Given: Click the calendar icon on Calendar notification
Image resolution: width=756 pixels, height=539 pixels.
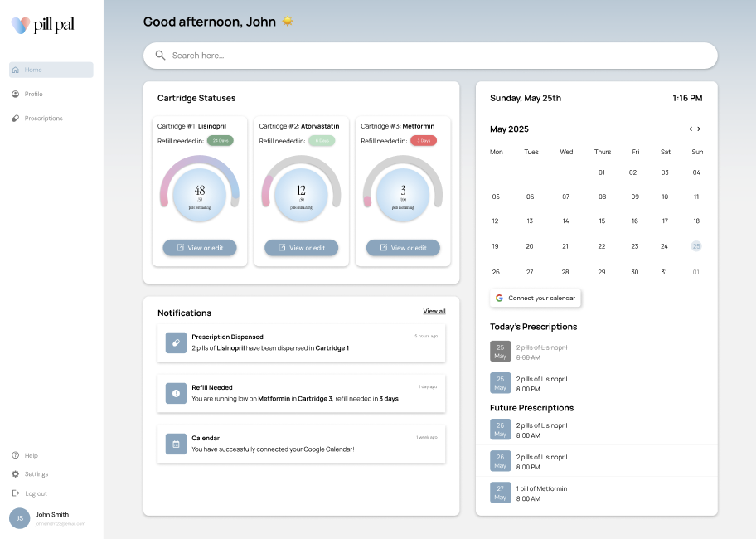Looking at the screenshot, I should (x=176, y=444).
